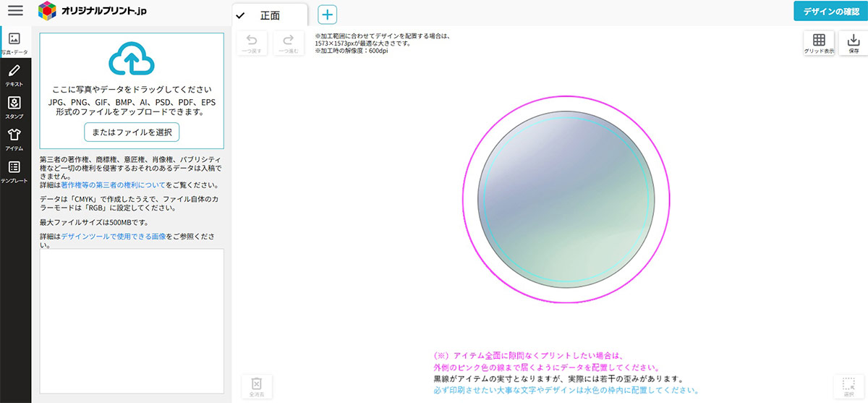Screen dimensions: 868x403
Task: Open the 写真・データ sidebar panel
Action: click(15, 42)
